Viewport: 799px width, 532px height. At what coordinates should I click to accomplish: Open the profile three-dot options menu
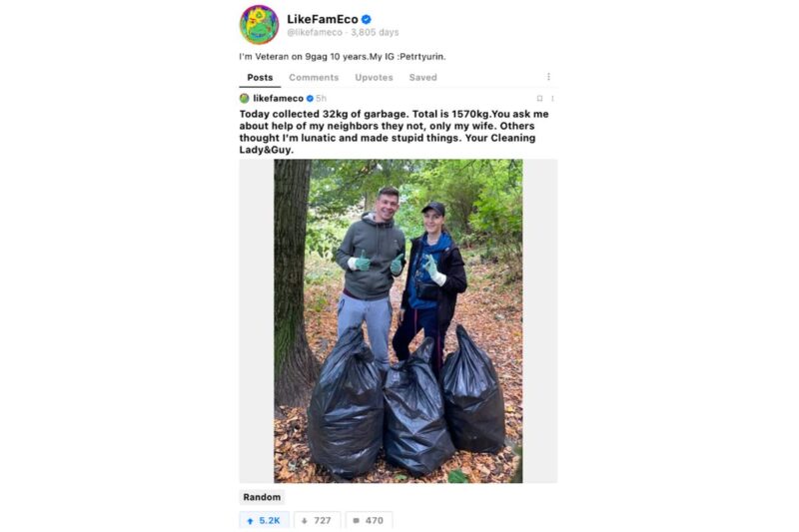(x=548, y=77)
